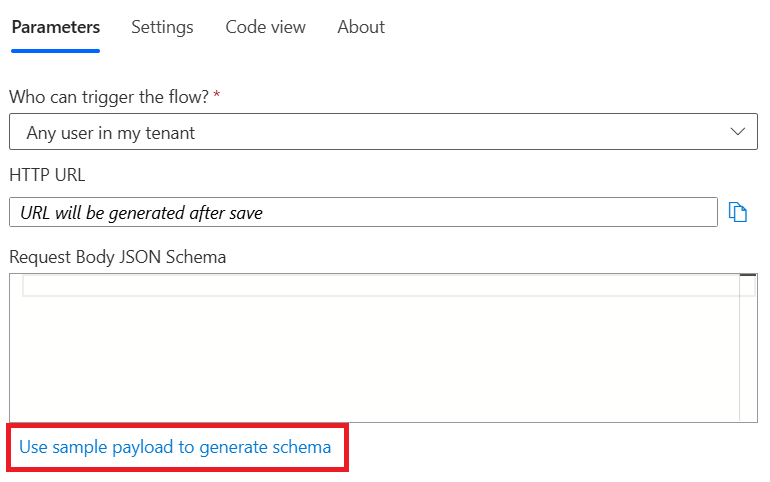Click the 'Request Body JSON Schema' label

[117, 257]
